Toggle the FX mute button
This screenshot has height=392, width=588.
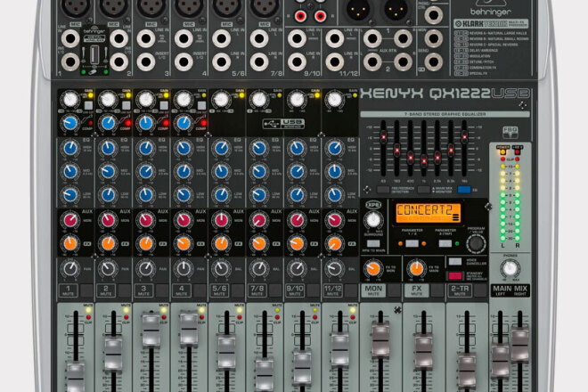[x=437, y=290]
